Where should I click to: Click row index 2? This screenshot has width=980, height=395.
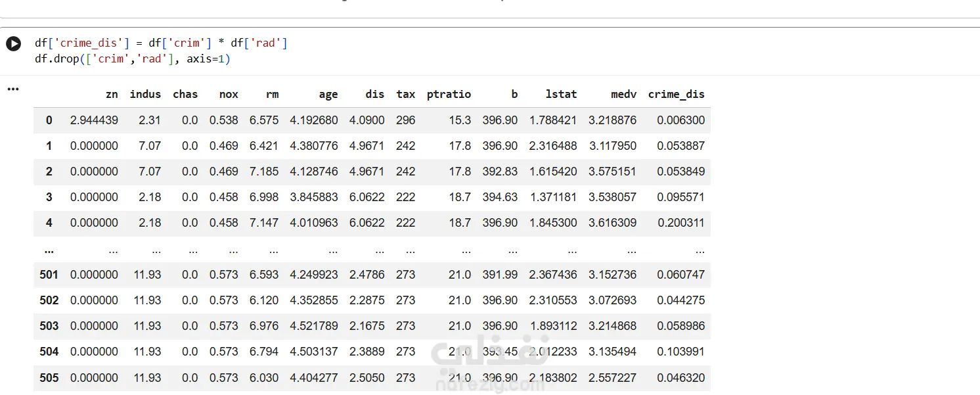coord(49,172)
